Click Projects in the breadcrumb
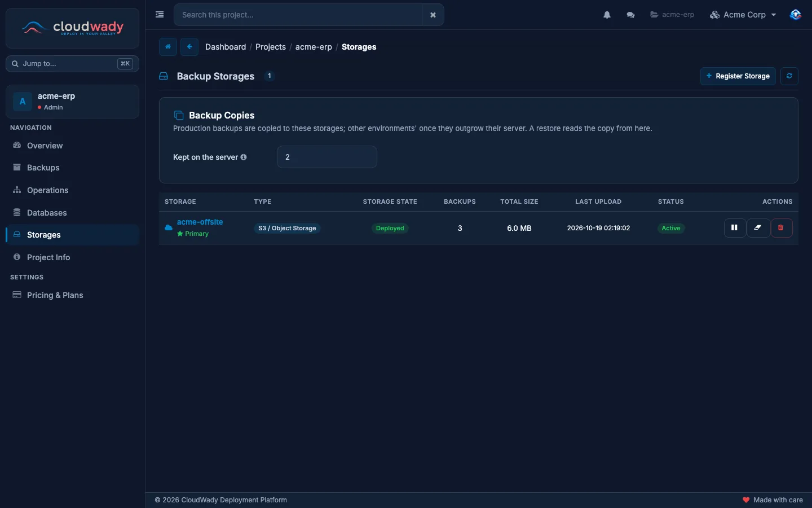The height and width of the screenshot is (508, 812). pos(271,47)
